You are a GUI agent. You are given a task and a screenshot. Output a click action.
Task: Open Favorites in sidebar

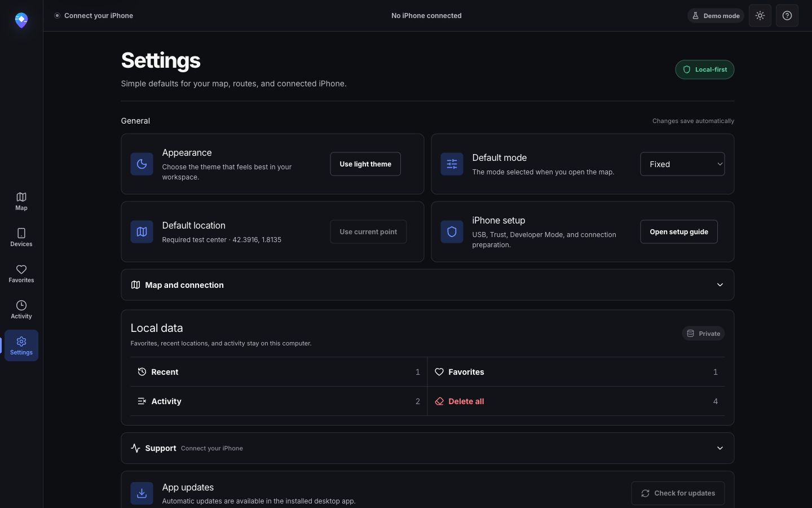coord(21,273)
